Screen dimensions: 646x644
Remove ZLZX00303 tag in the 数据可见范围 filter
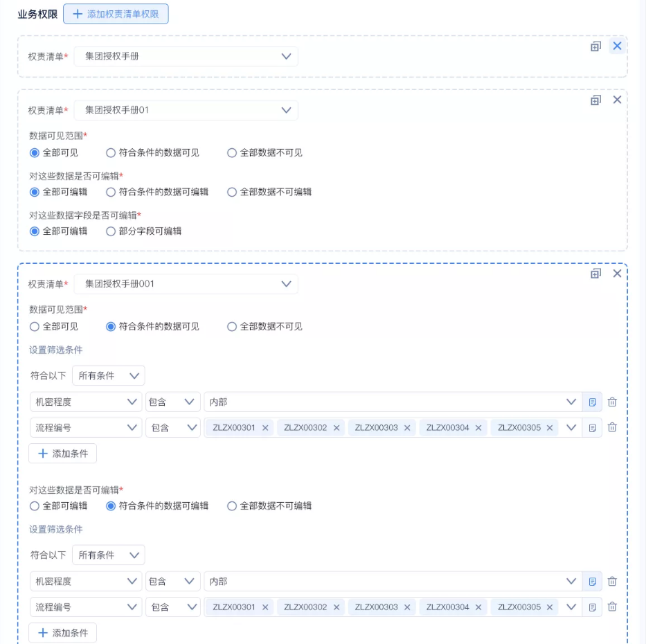click(x=407, y=428)
